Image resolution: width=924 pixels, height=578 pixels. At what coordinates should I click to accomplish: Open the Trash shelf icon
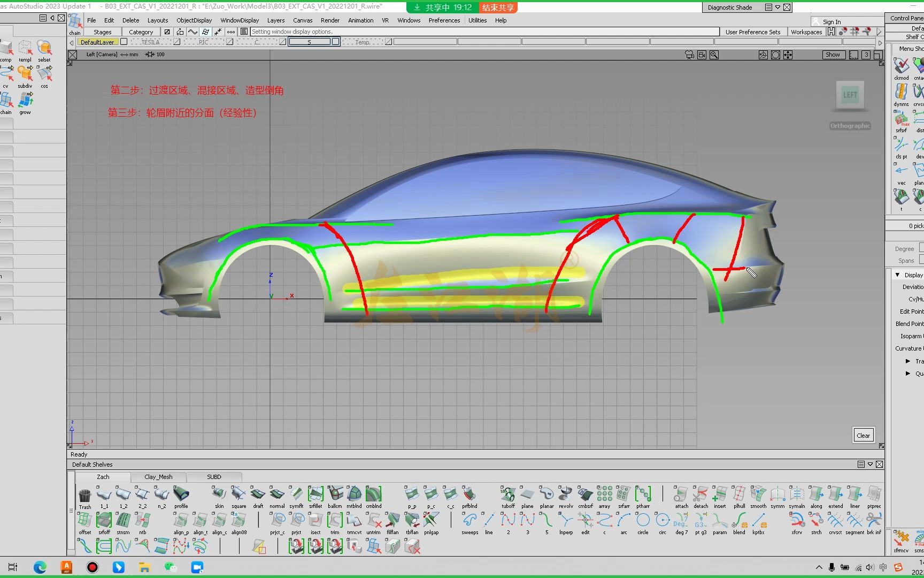pyautogui.click(x=85, y=496)
